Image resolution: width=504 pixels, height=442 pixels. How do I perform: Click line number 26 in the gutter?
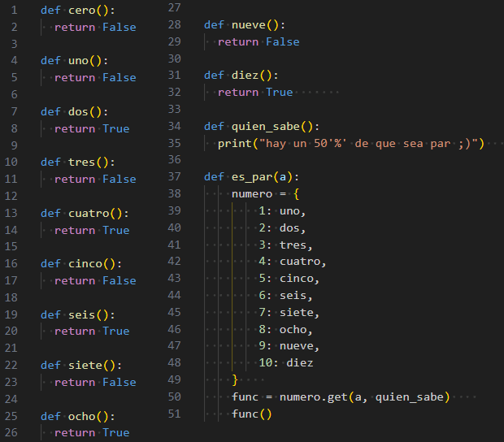pos(11,433)
